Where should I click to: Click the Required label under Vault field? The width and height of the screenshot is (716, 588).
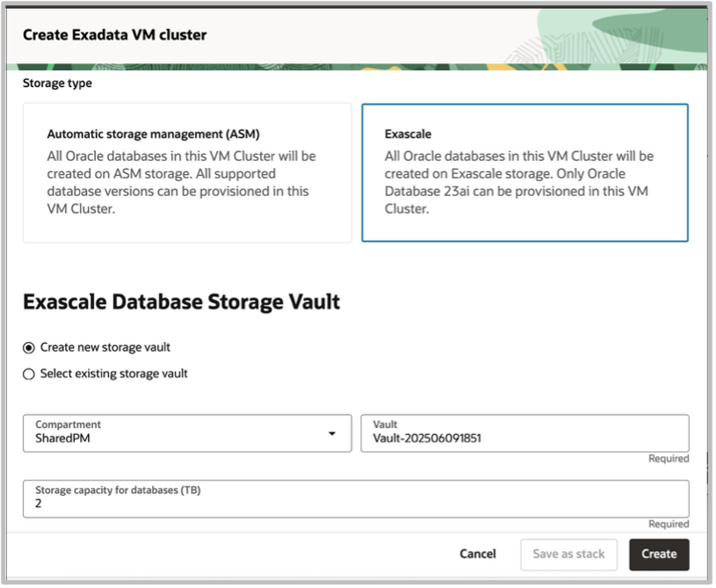point(669,458)
